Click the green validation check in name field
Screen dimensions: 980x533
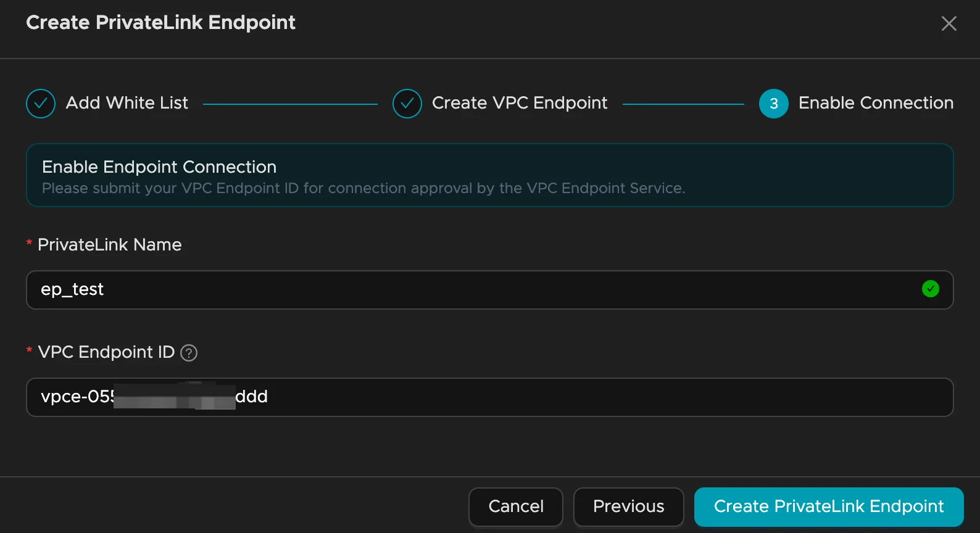(x=930, y=289)
